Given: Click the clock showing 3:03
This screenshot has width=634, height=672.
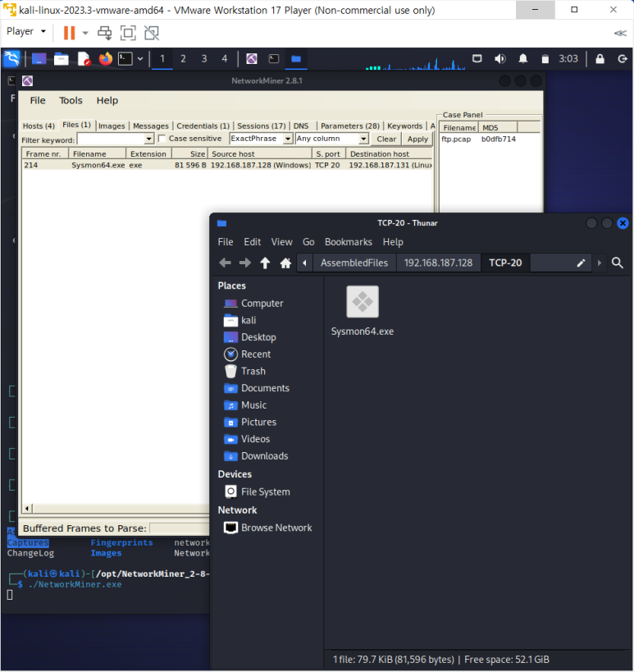Looking at the screenshot, I should [x=568, y=59].
